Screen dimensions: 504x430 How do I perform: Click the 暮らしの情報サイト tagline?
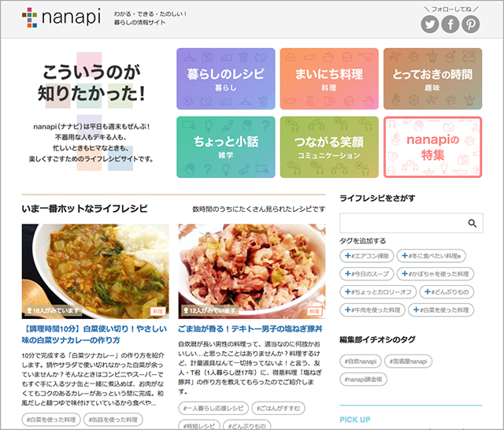coord(140,23)
